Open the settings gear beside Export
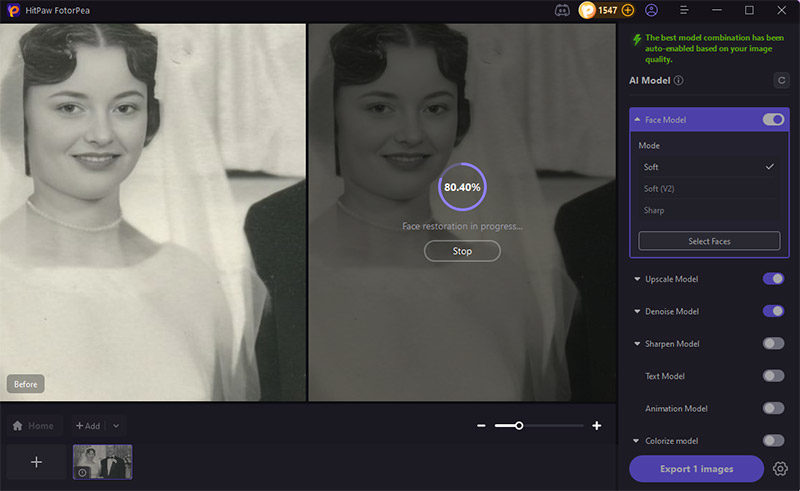Screen dimensions: 800x491 click(780, 468)
